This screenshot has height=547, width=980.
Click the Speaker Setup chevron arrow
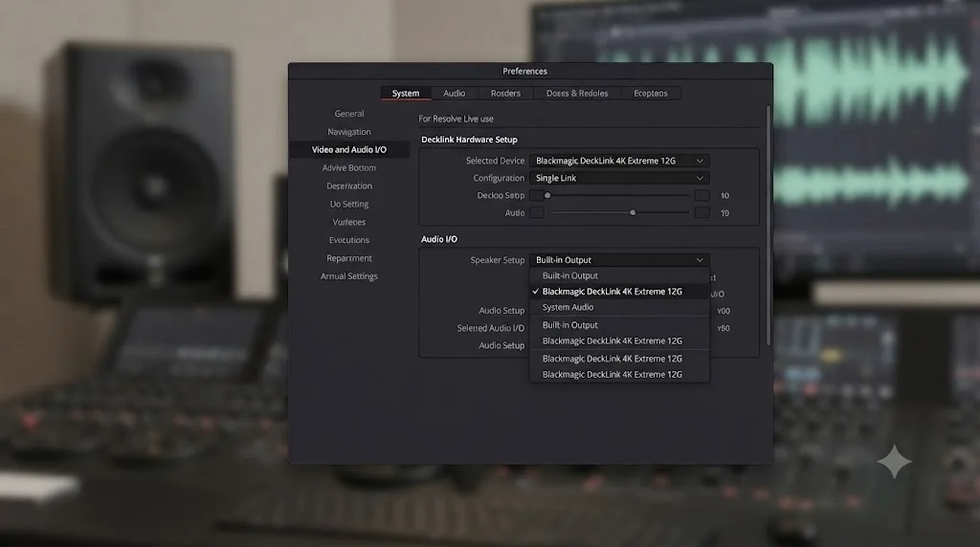[x=700, y=260]
